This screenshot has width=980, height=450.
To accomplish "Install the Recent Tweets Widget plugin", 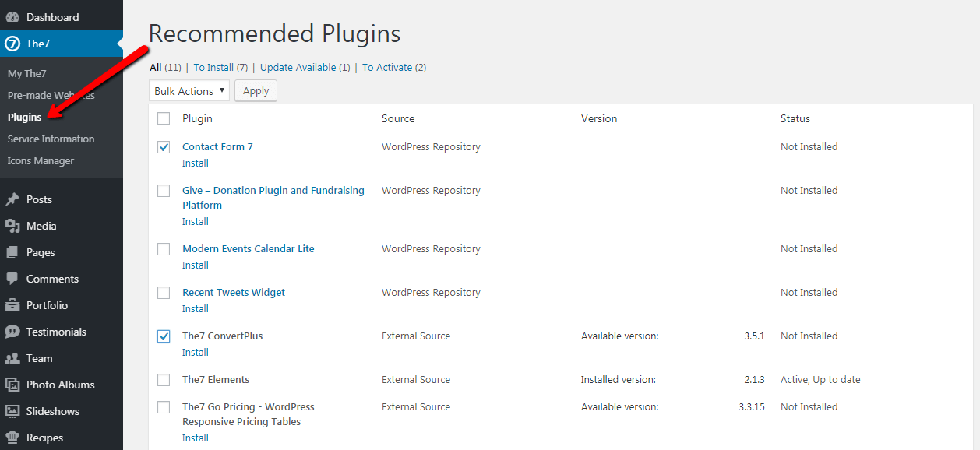I will [x=195, y=308].
